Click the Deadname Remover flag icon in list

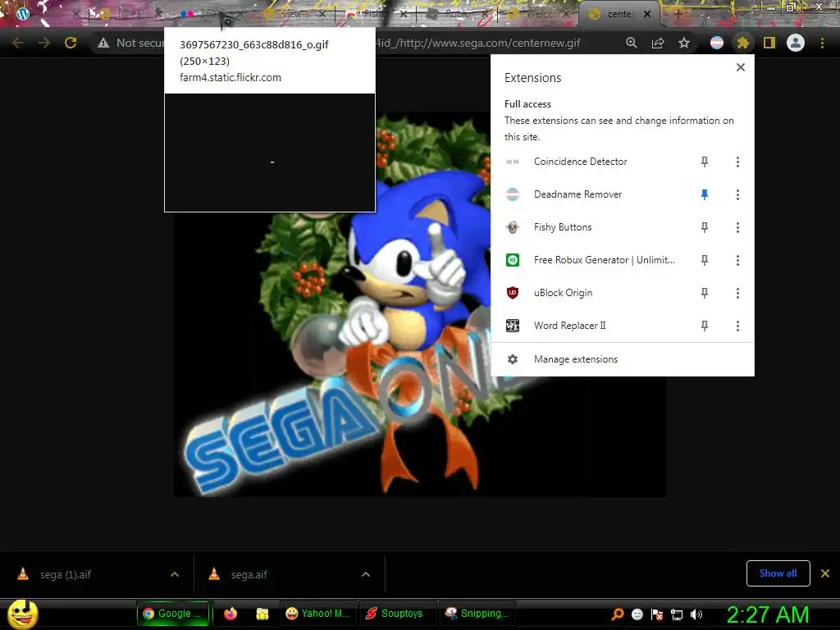click(513, 194)
